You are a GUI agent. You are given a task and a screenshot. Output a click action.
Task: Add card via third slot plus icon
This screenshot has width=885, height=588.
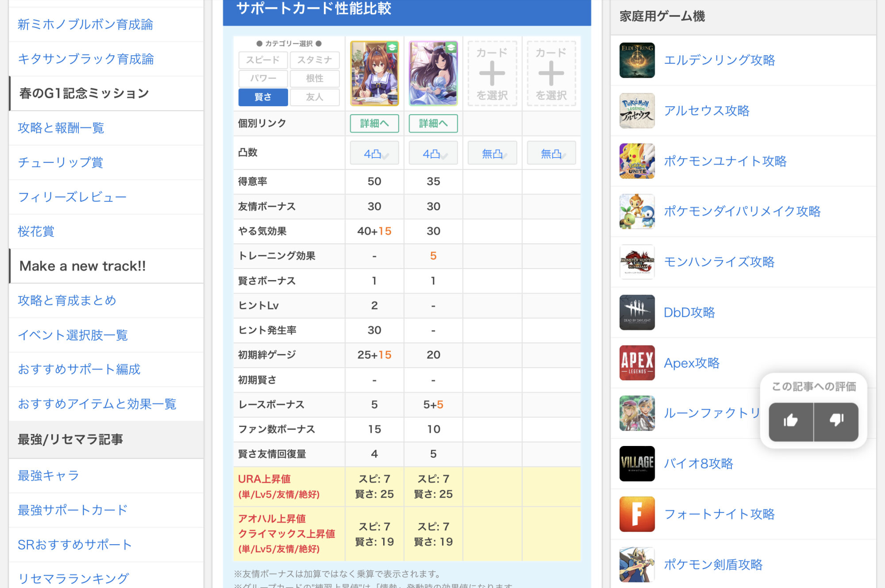point(492,73)
